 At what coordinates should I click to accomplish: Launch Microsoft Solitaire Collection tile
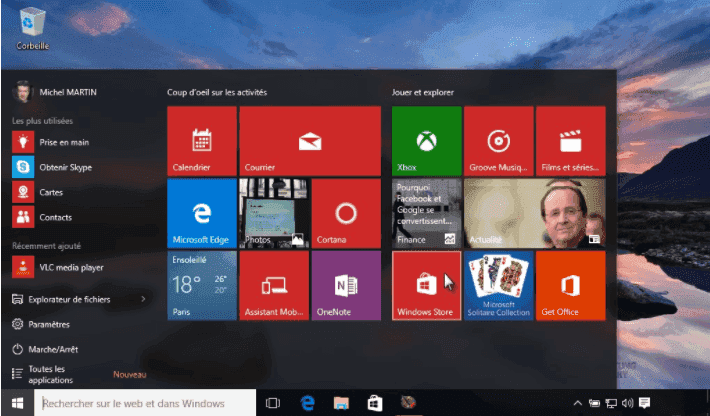pyautogui.click(x=499, y=286)
